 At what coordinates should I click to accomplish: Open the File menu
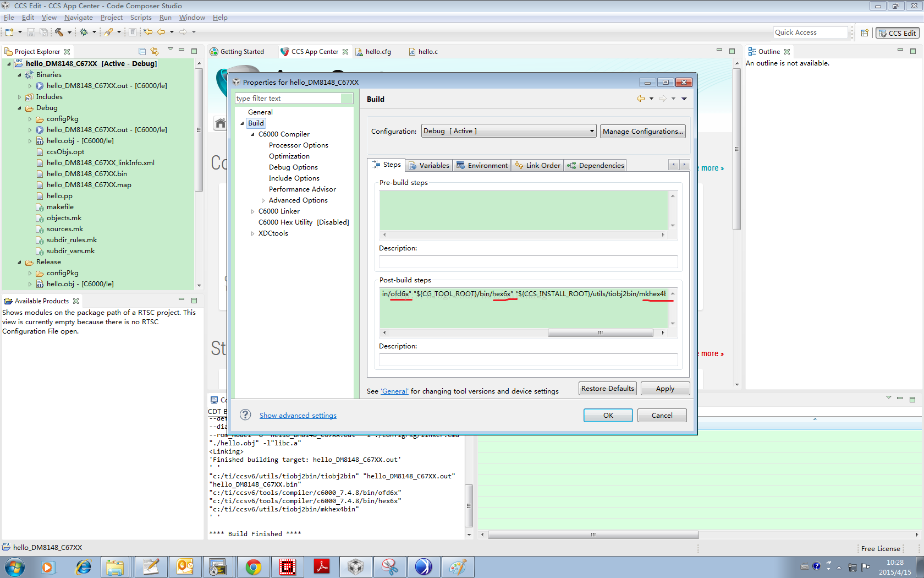(9, 18)
